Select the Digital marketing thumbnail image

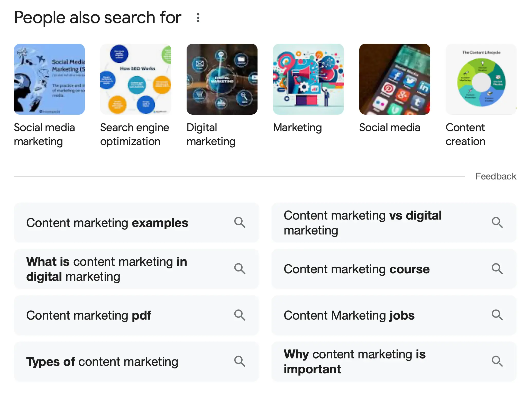[222, 79]
